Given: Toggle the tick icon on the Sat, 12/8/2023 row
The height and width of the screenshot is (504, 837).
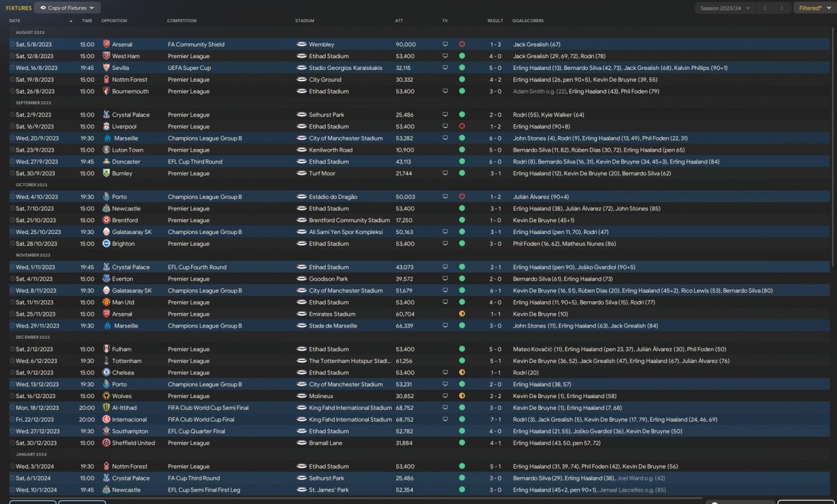Looking at the screenshot, I should pyautogui.click(x=12, y=56).
